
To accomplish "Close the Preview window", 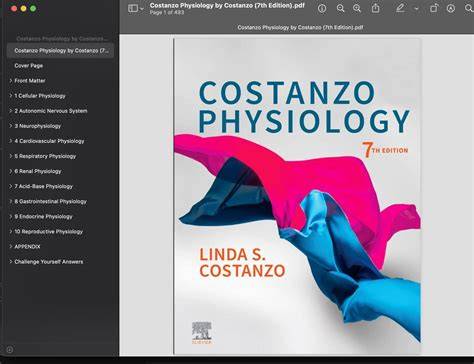I will coord(14,8).
